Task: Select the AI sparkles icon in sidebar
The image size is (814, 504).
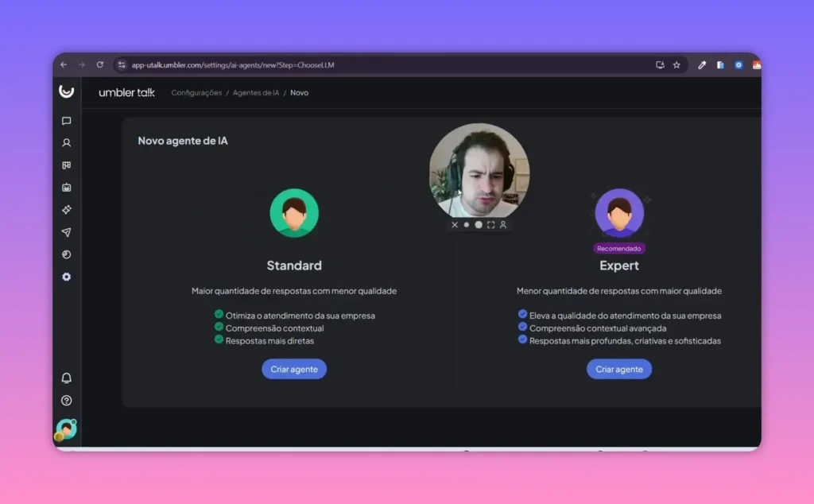Action: point(67,210)
